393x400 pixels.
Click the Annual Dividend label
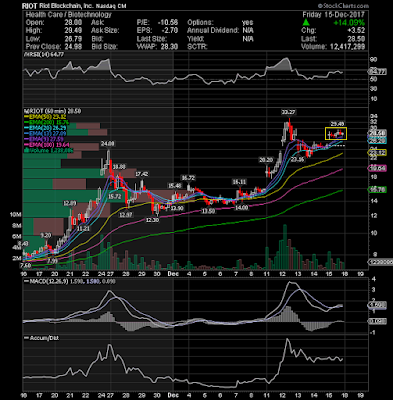[213, 31]
